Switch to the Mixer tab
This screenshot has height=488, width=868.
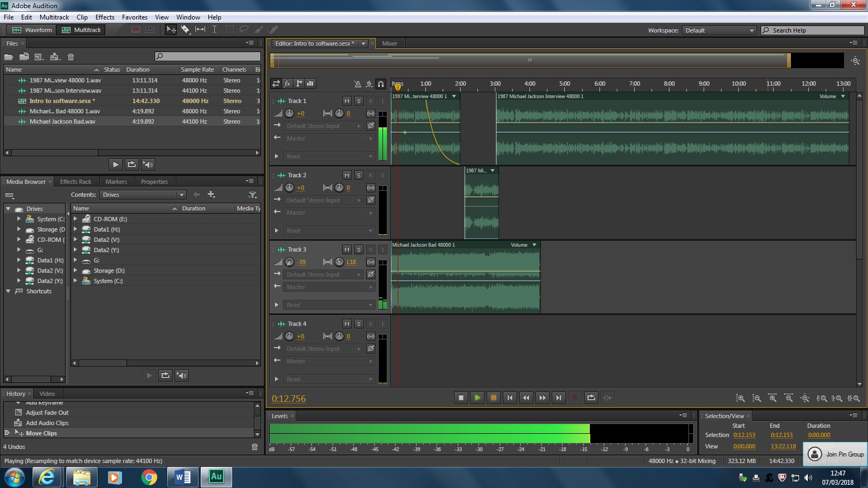390,43
